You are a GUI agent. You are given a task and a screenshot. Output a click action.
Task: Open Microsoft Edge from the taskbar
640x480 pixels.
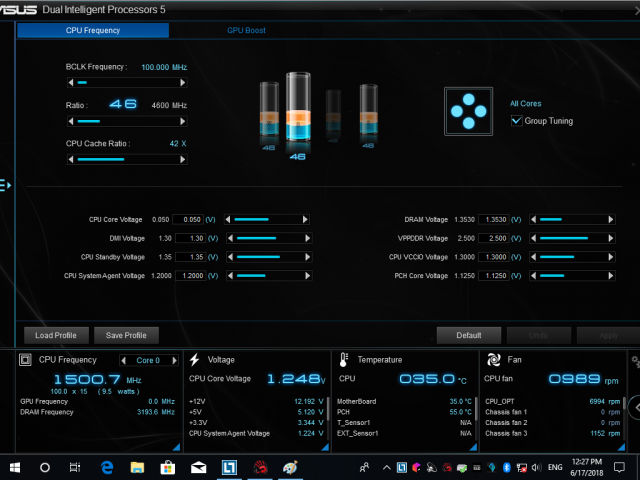point(107,467)
